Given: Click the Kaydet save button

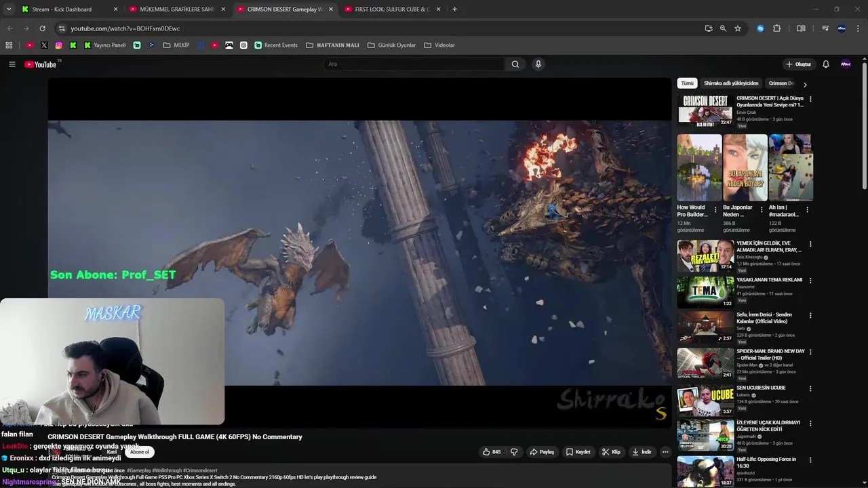Looking at the screenshot, I should 578,452.
